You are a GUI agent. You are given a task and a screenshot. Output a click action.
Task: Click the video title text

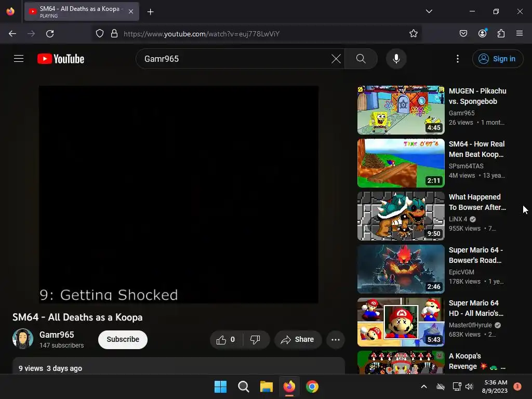coord(77,317)
